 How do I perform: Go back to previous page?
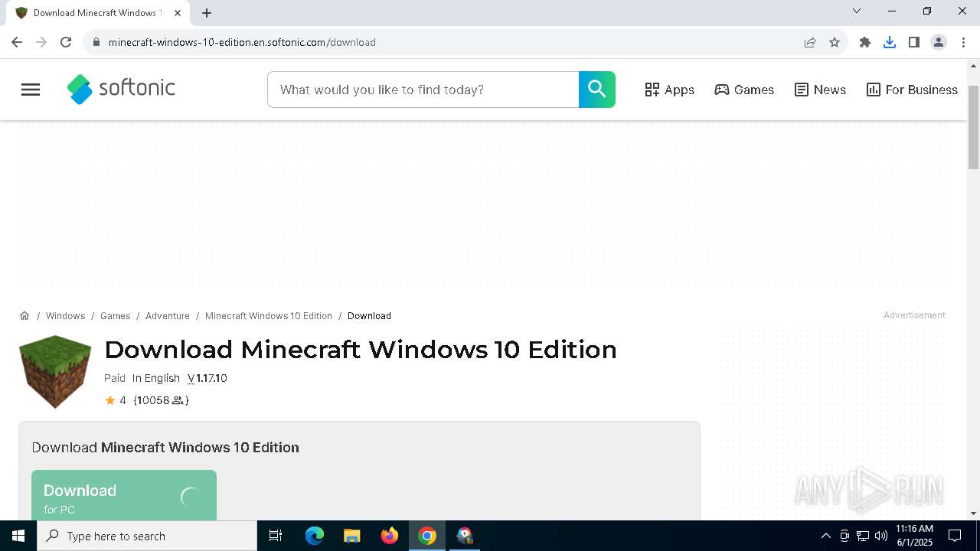(x=17, y=42)
